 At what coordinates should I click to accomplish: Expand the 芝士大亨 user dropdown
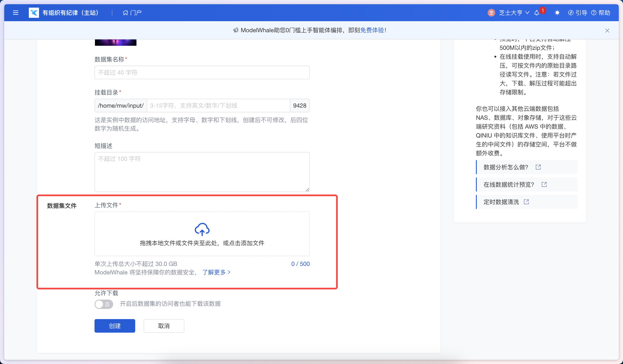tap(527, 13)
